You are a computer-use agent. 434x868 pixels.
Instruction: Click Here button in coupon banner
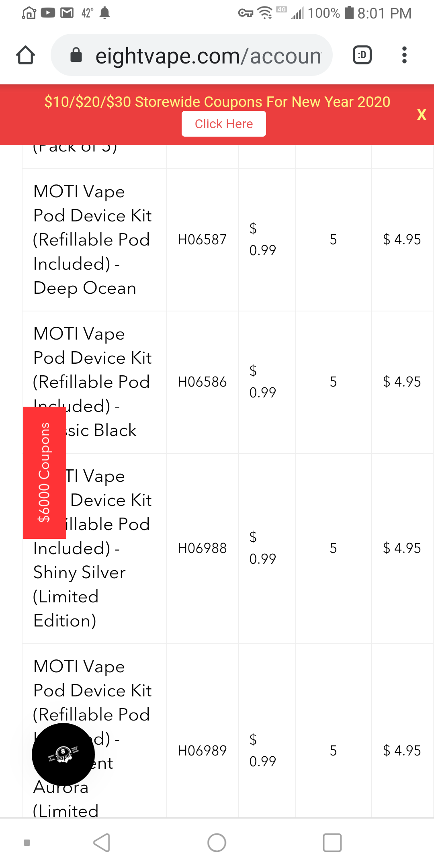[x=224, y=124]
